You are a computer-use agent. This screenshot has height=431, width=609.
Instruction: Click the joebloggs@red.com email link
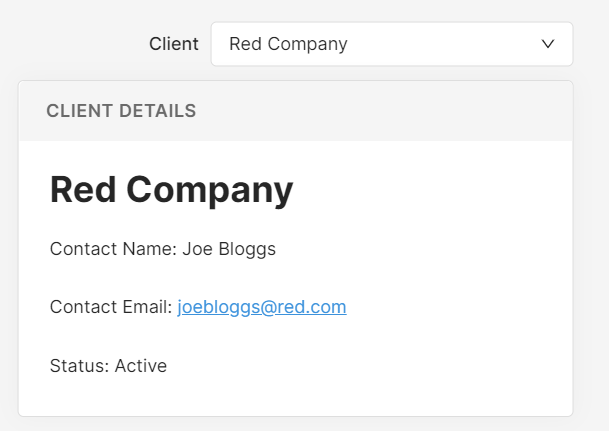pos(262,307)
